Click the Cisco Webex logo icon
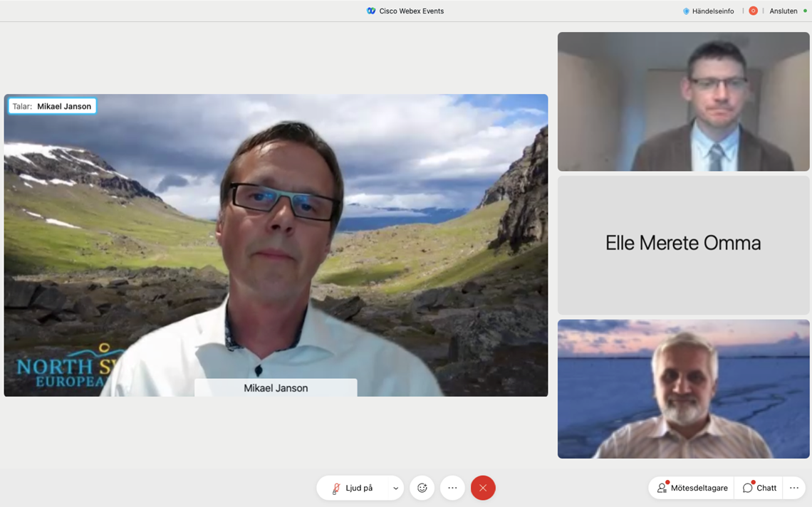The image size is (812, 507). pos(371,11)
